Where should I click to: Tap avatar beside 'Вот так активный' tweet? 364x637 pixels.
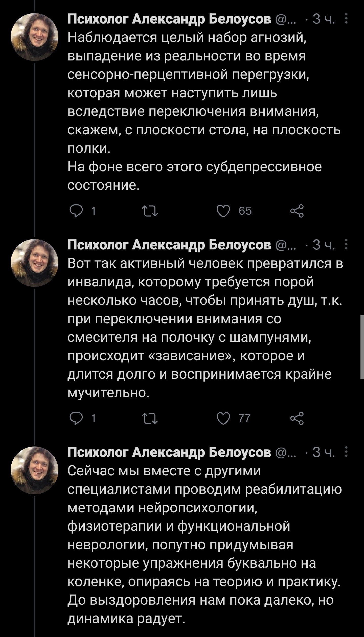[34, 263]
